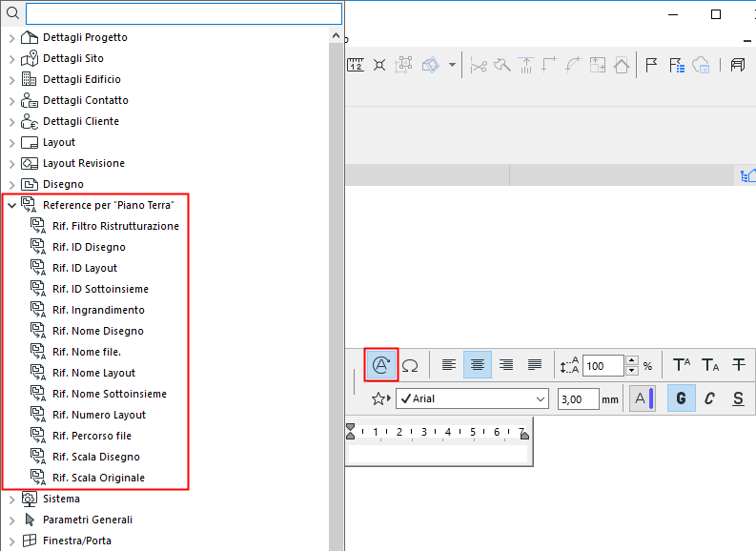Open the Favorites star menu
This screenshot has height=551, width=756.
(381, 398)
